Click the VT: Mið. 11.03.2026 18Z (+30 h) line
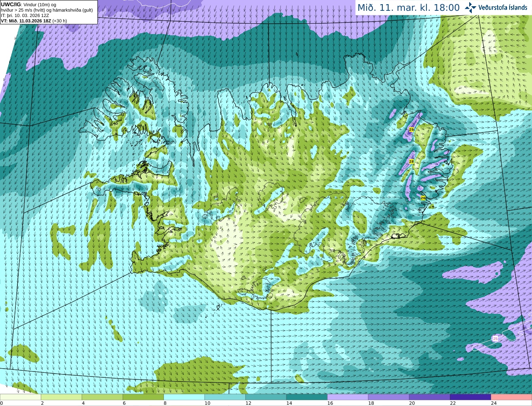Screen dimensions: 532x406 coord(34,21)
